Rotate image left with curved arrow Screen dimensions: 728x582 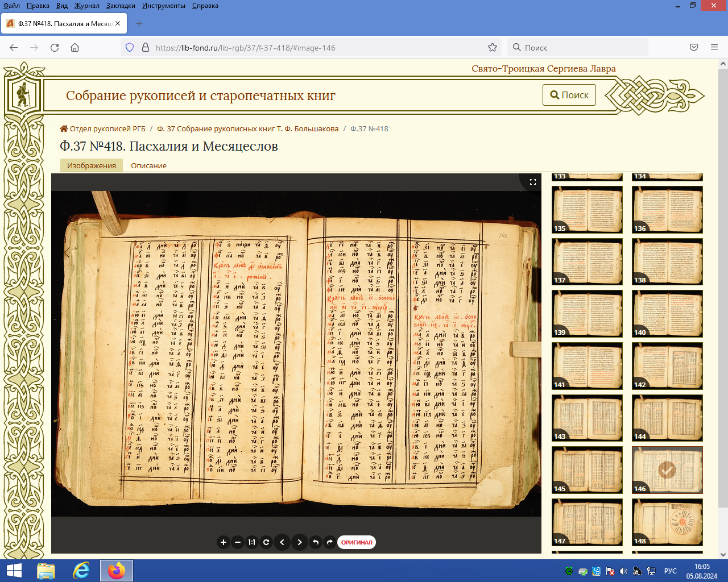[316, 542]
